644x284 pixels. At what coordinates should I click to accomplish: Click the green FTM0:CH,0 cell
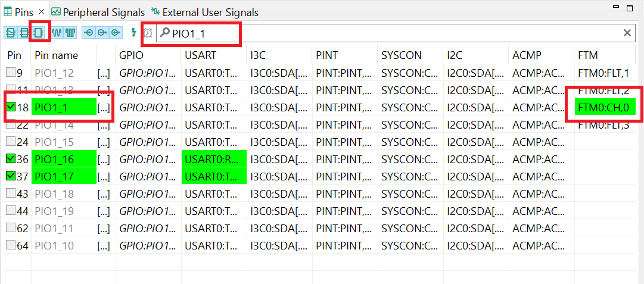point(604,108)
